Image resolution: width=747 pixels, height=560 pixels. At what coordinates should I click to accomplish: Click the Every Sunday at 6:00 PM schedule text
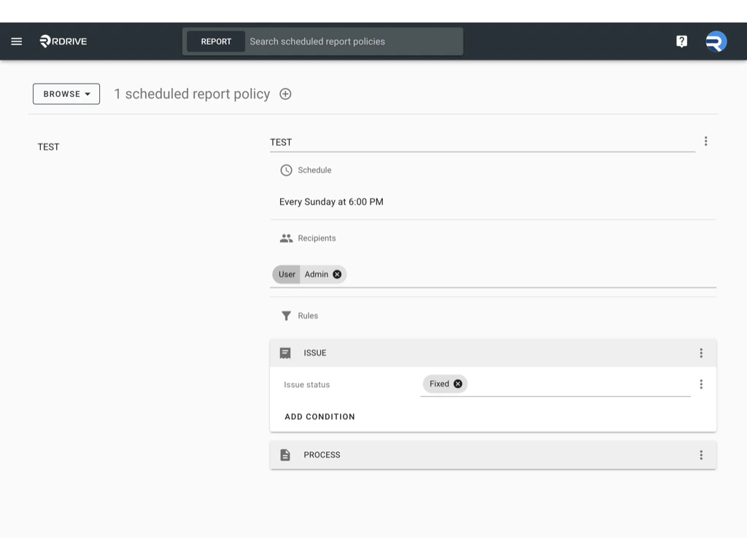pyautogui.click(x=330, y=201)
